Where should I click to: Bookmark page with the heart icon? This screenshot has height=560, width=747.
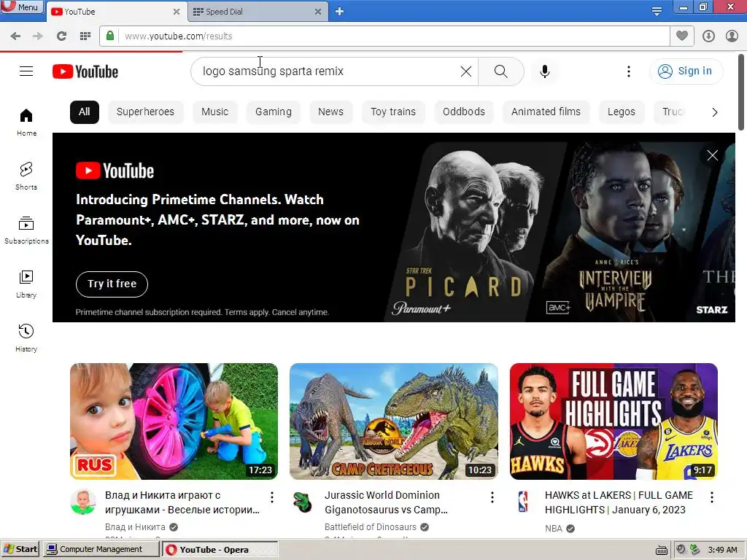682,36
